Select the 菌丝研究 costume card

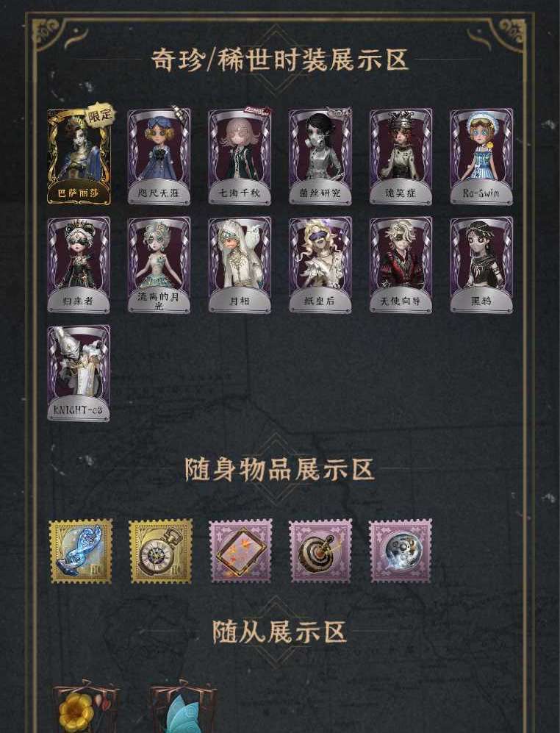320,157
